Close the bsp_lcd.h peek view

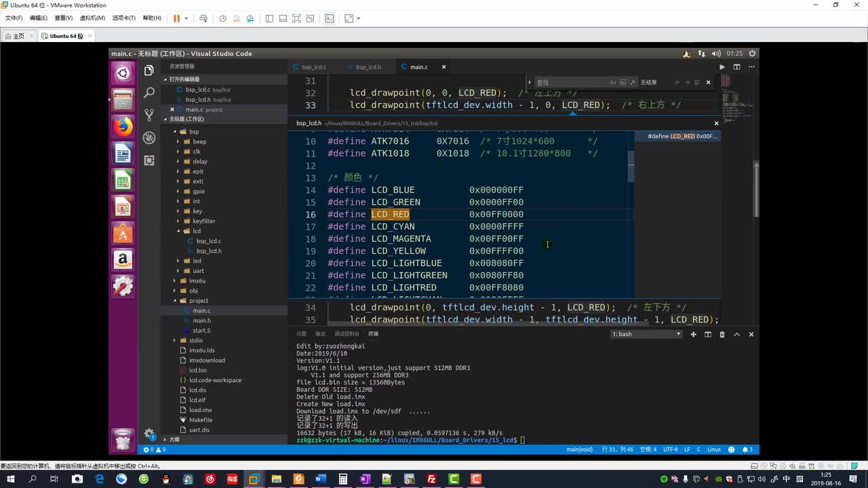(716, 123)
